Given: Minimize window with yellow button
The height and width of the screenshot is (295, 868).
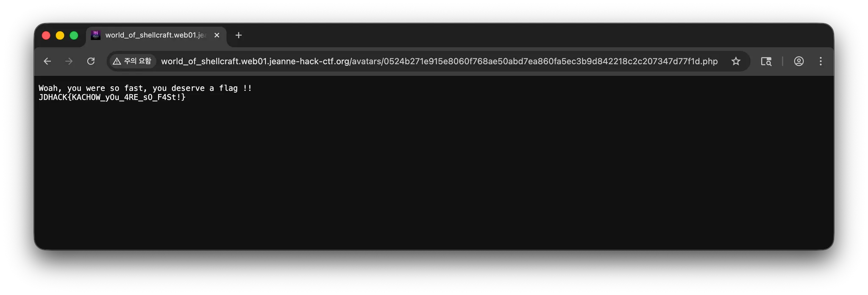Looking at the screenshot, I should [x=60, y=36].
